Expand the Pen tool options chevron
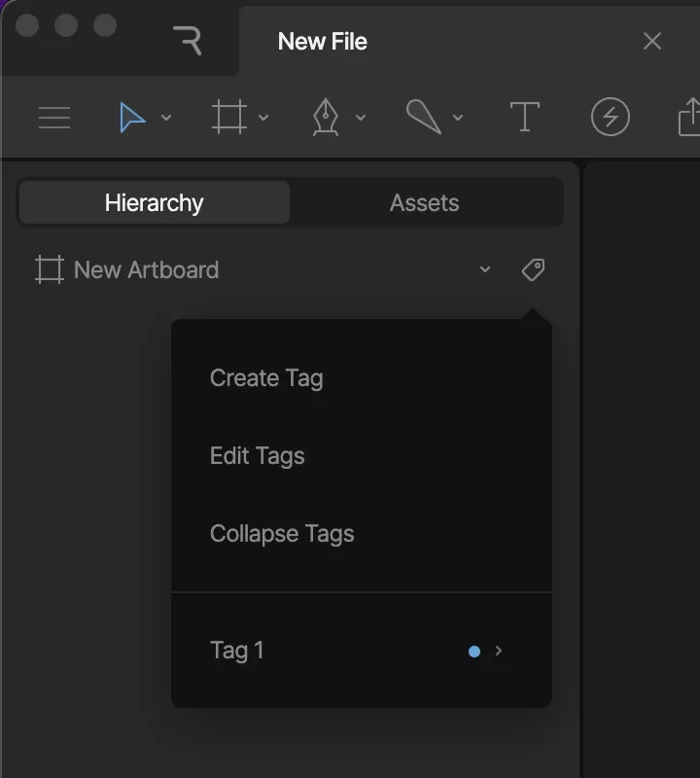This screenshot has height=778, width=700. point(362,119)
